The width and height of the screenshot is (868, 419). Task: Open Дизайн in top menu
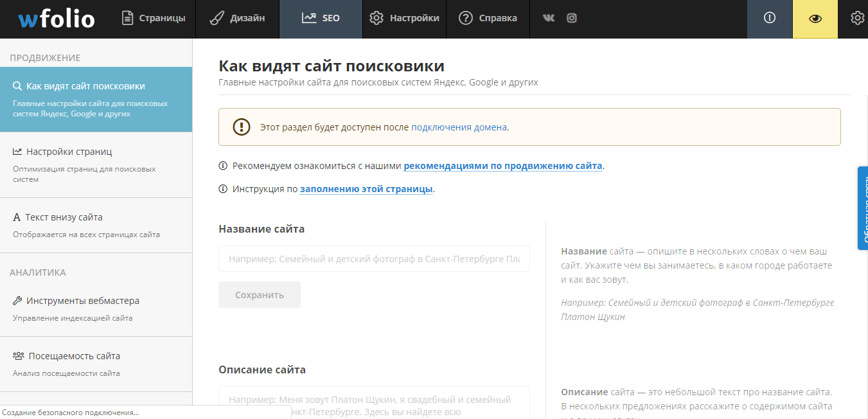[238, 19]
